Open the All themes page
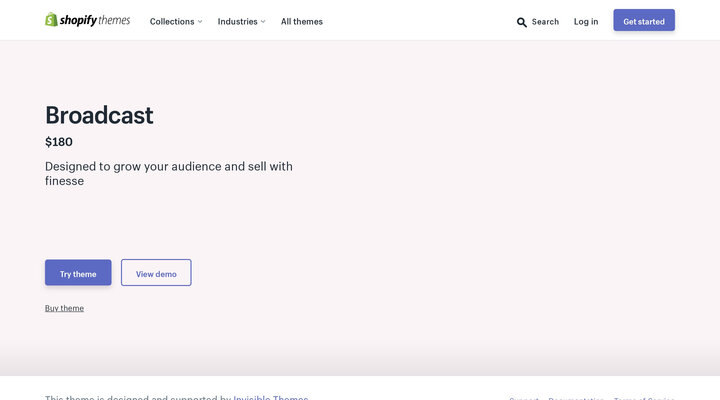Image resolution: width=720 pixels, height=400 pixels. [302, 22]
